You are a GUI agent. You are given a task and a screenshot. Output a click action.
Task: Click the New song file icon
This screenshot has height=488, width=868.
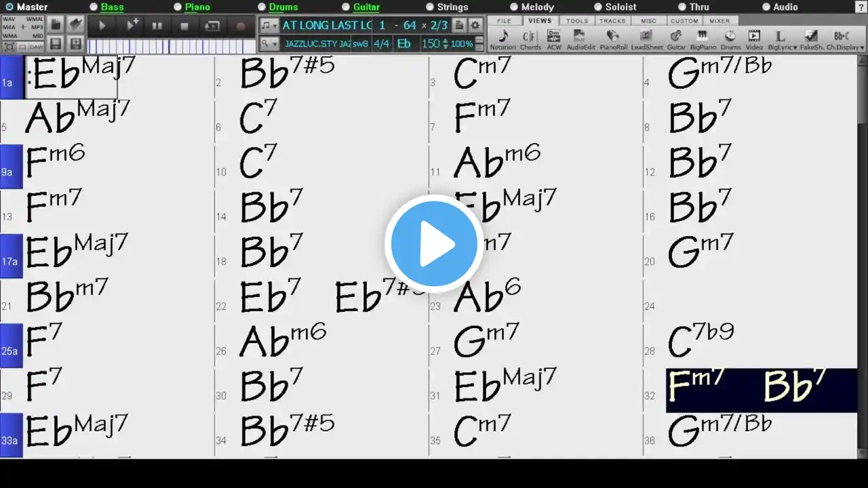56,25
